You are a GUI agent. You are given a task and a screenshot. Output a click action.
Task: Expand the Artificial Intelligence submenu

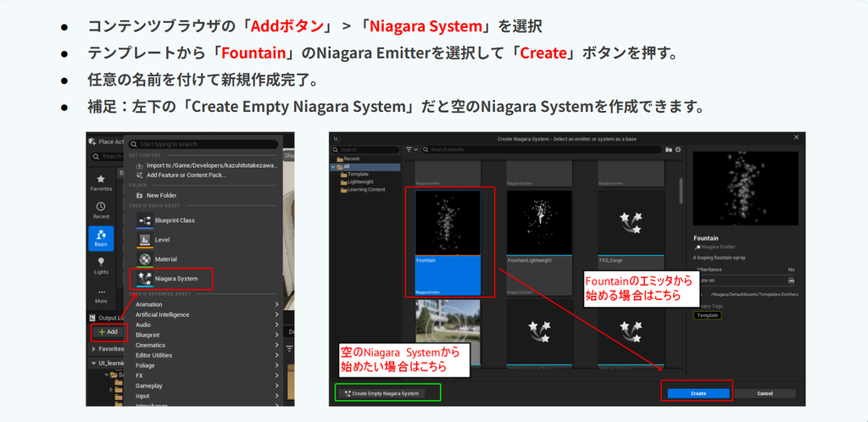click(207, 314)
